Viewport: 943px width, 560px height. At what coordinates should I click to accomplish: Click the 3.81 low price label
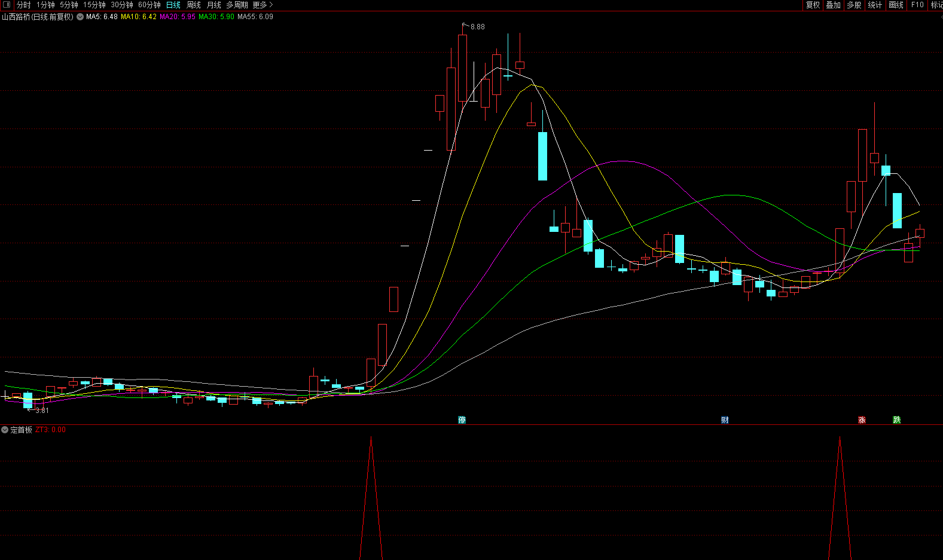pyautogui.click(x=42, y=411)
